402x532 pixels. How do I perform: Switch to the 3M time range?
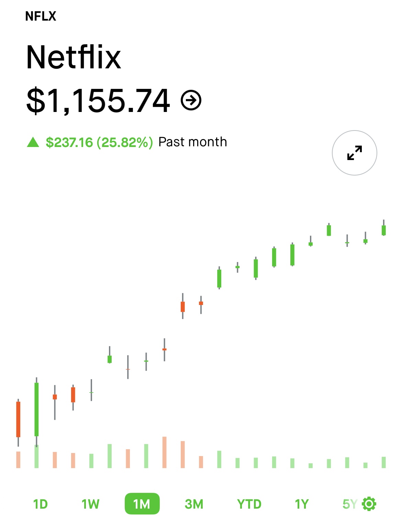194,504
